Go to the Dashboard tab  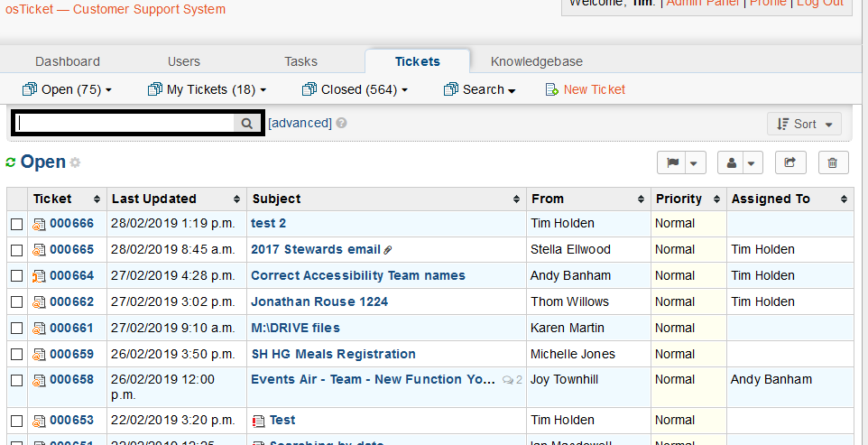[x=68, y=61]
